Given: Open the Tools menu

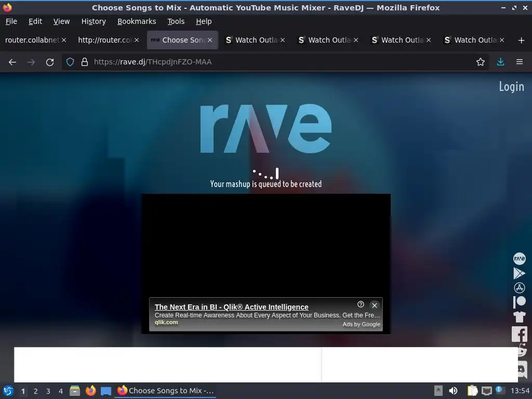Looking at the screenshot, I should pos(176,21).
